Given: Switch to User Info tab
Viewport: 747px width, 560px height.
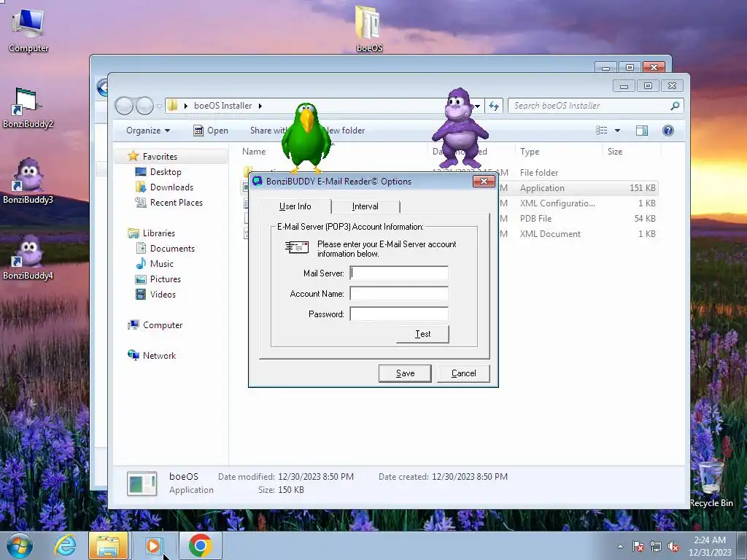Looking at the screenshot, I should click(x=295, y=206).
